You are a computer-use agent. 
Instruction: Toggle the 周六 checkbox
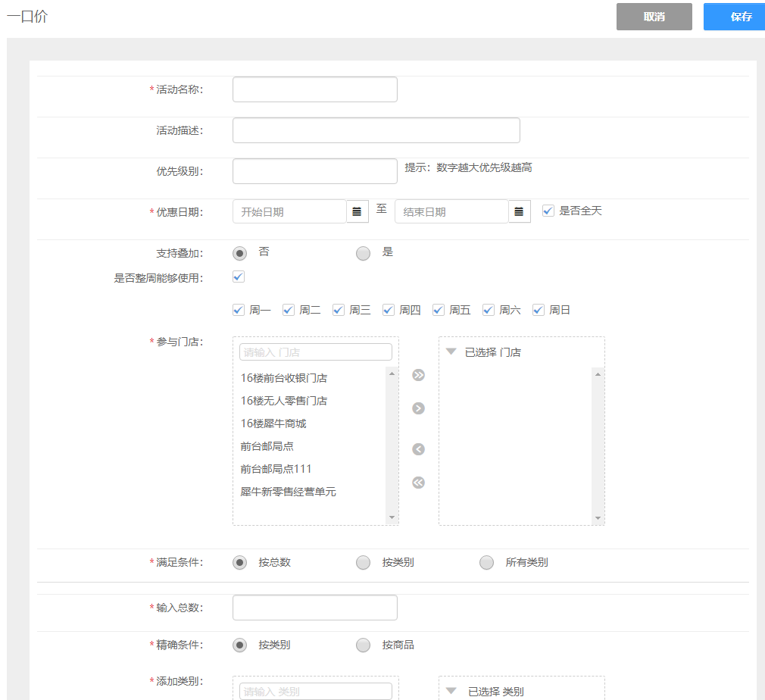(x=489, y=310)
